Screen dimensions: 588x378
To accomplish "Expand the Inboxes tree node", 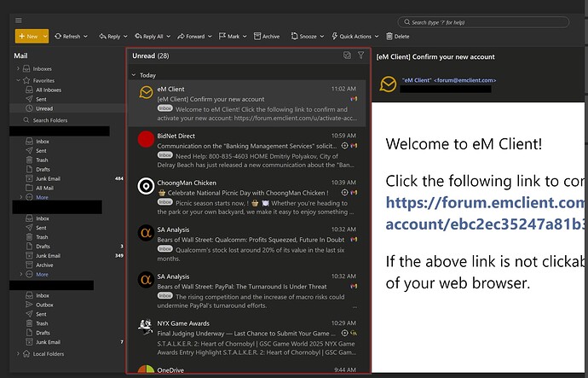I will 18,69.
